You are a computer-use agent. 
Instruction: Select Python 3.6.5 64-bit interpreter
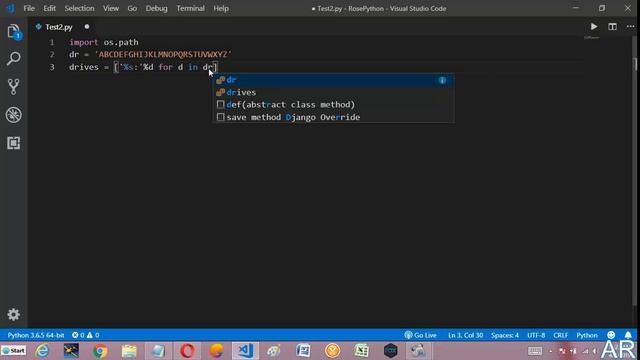[x=36, y=335]
